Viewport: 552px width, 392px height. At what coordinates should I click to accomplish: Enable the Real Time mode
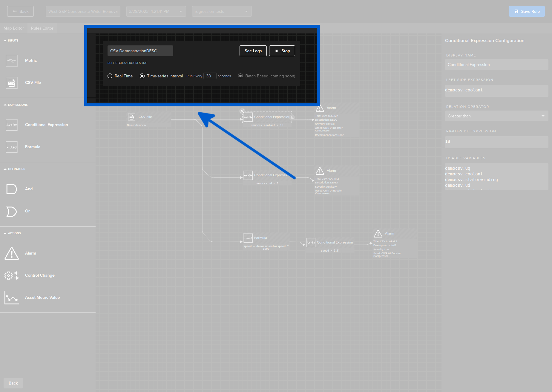pyautogui.click(x=110, y=76)
